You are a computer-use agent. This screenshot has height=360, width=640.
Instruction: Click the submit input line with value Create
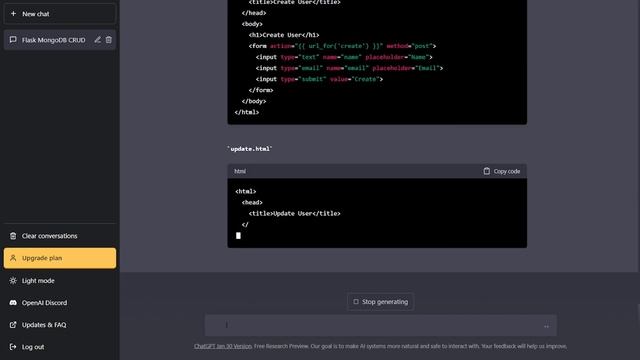pyautogui.click(x=319, y=79)
